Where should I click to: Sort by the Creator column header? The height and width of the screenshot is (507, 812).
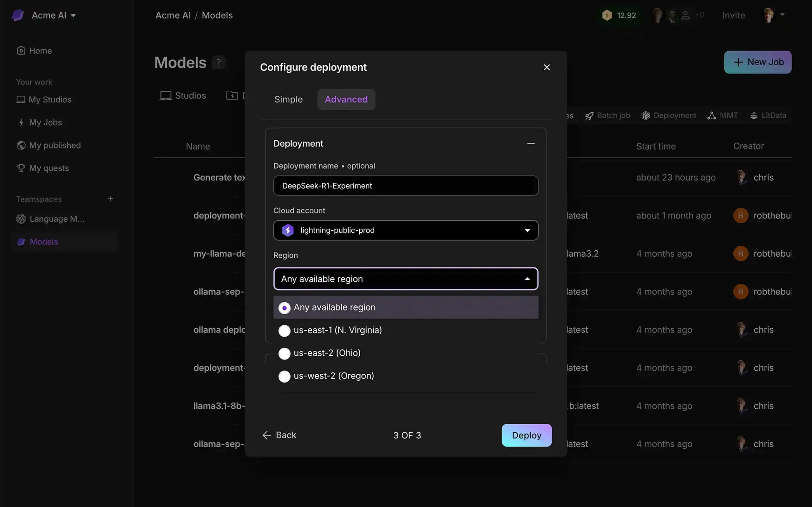tap(748, 146)
